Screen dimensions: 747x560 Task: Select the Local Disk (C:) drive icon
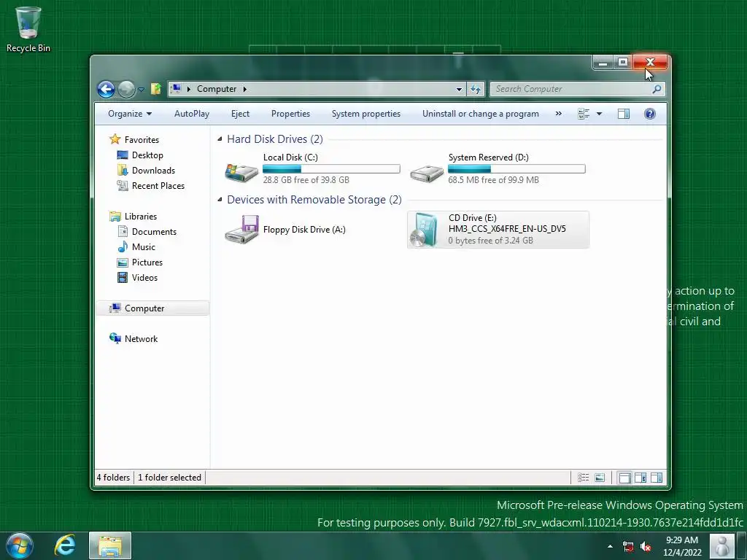click(241, 172)
